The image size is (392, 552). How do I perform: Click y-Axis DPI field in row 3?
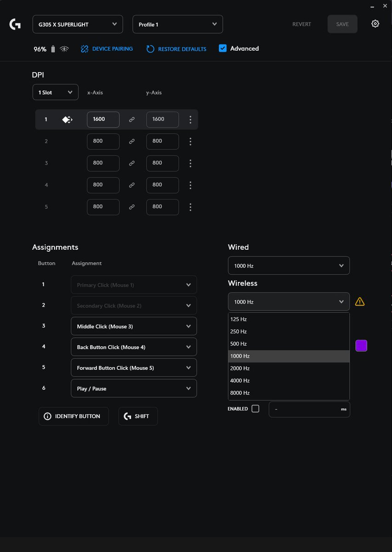163,163
